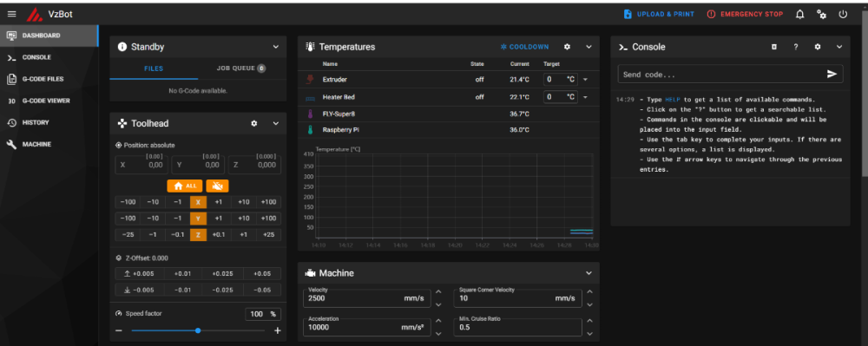Open Toolhead panel settings gear

pos(254,123)
